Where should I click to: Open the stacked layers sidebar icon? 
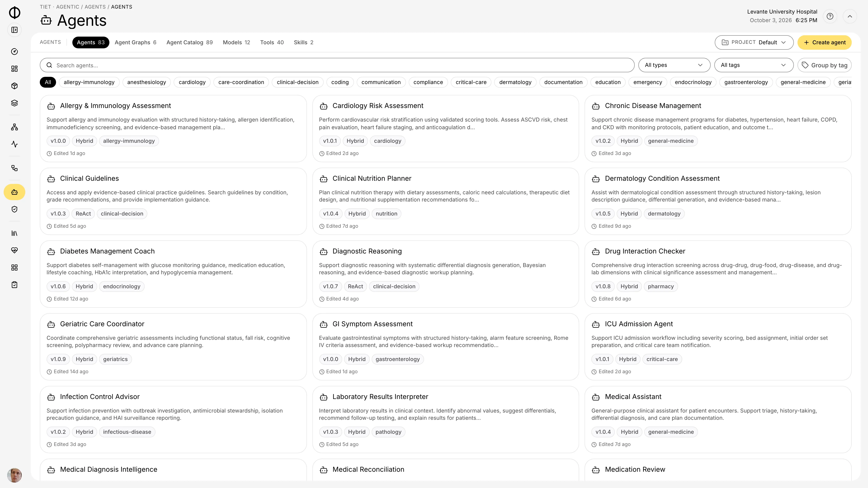tap(14, 103)
